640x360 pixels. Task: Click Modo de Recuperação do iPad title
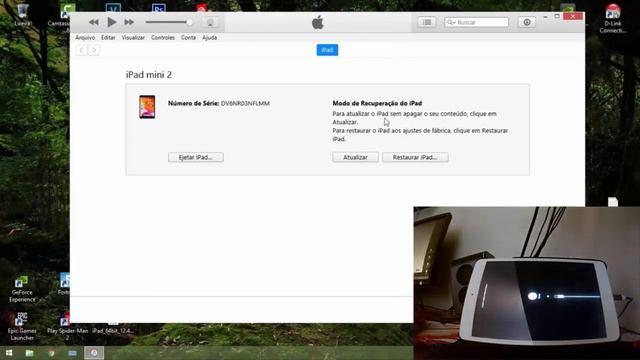tap(377, 103)
